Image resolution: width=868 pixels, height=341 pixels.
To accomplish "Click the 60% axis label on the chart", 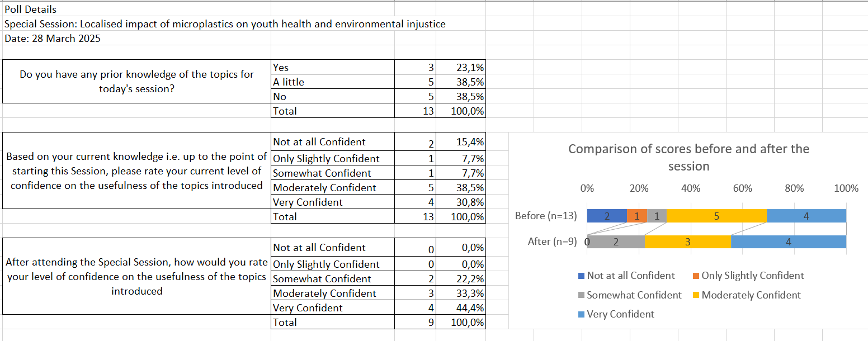I will tap(743, 188).
